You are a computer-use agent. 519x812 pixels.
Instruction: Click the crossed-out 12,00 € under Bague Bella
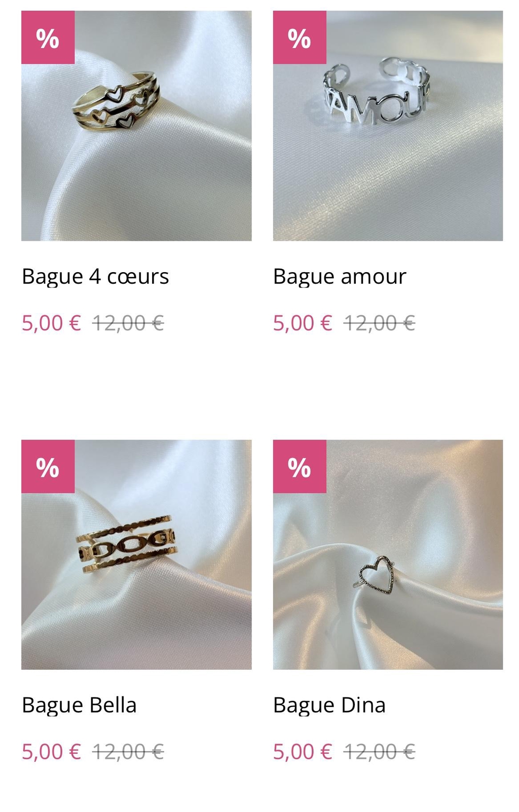pos(128,752)
